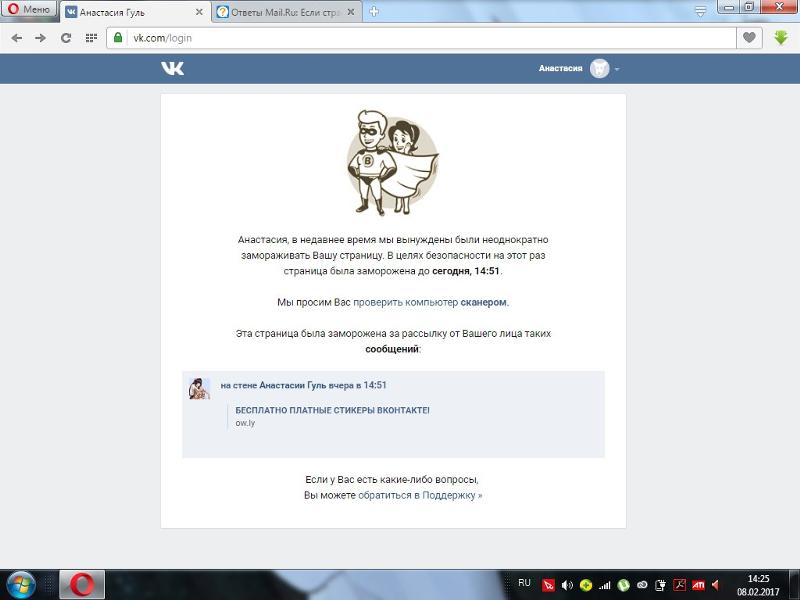The image size is (800, 600).
Task: Reload the page with the refresh icon
Action: [x=66, y=38]
